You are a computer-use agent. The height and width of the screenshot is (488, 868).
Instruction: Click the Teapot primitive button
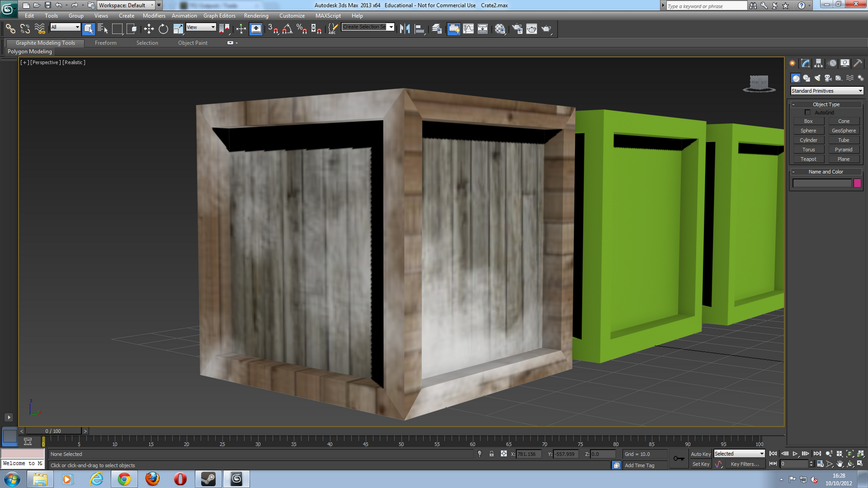pos(808,159)
